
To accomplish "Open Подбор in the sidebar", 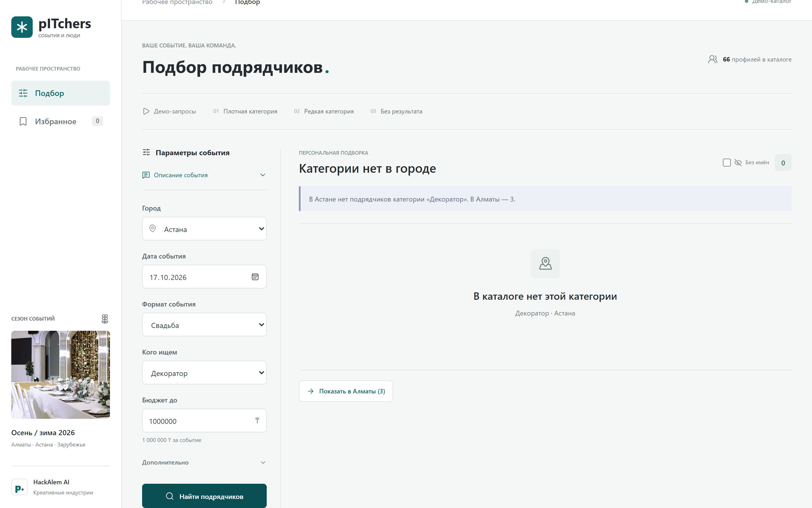I will [x=60, y=93].
